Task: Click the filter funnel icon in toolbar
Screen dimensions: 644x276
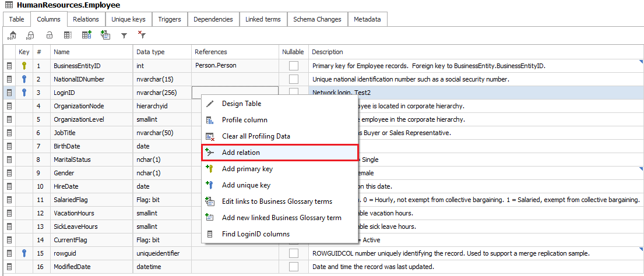Action: tap(124, 36)
